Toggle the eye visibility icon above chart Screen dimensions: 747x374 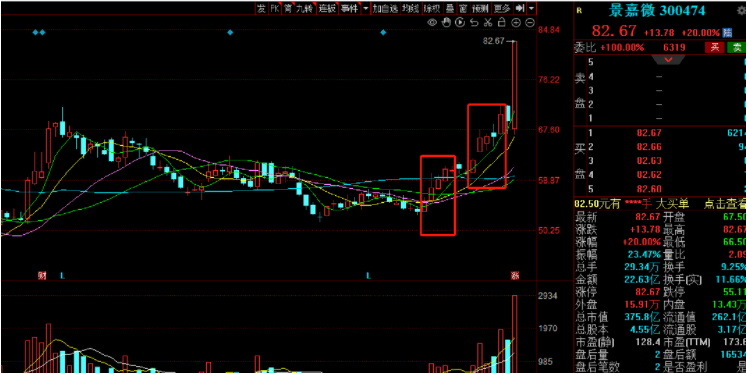click(x=432, y=22)
